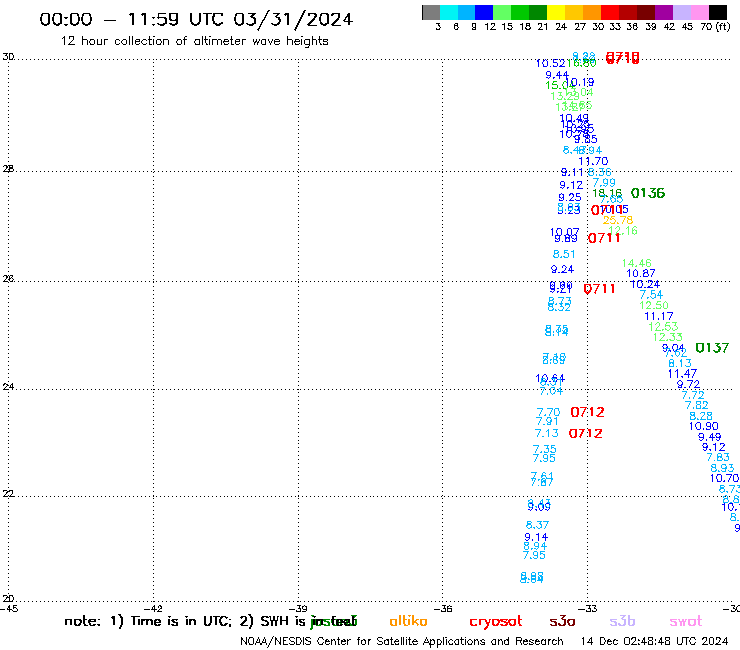Click the longitude axis label '-42'
This screenshot has width=740, height=650.
click(x=153, y=609)
